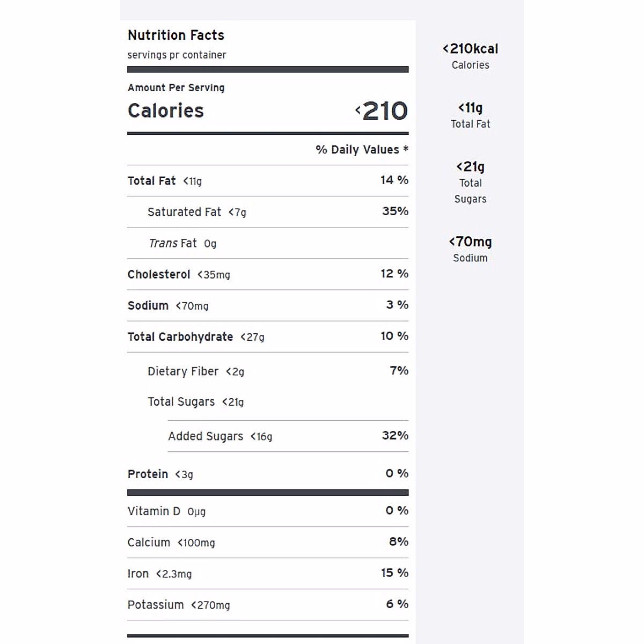Select the Protein row label
Screen dimensions: 644x644
[148, 474]
